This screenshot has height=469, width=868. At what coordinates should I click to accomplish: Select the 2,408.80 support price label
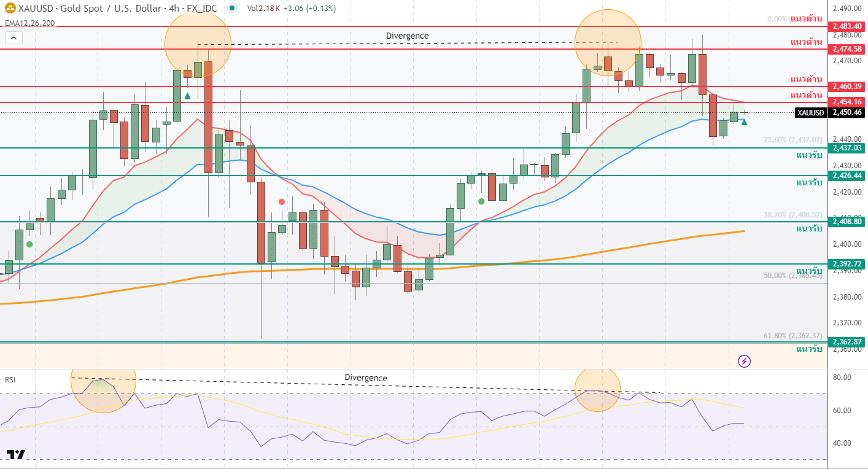pyautogui.click(x=847, y=221)
